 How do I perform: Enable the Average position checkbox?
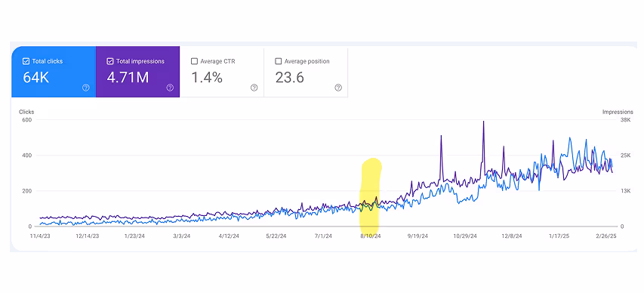tap(278, 61)
